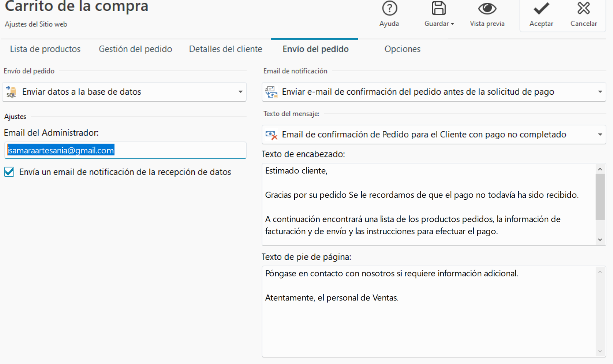Image resolution: width=613 pixels, height=364 pixels.
Task: Click the footer text scroll down arrow
Action: (x=600, y=351)
